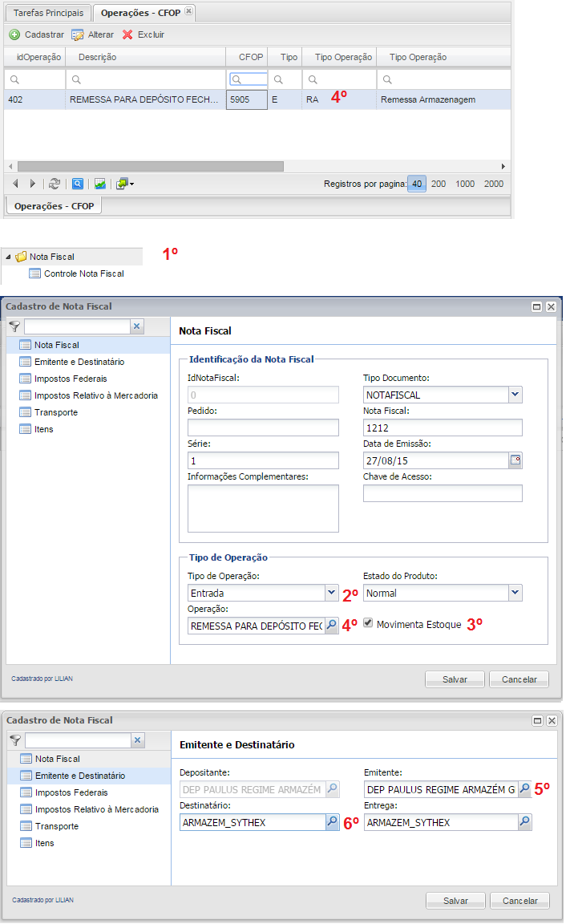This screenshot has height=924, width=574.
Task: Click the idOperação filter search field
Action: (34, 79)
